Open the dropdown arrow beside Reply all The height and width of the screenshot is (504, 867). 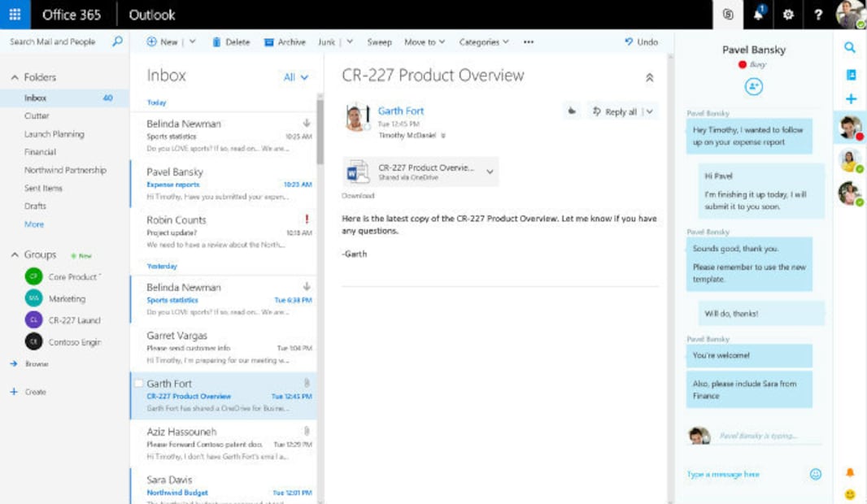pyautogui.click(x=650, y=111)
